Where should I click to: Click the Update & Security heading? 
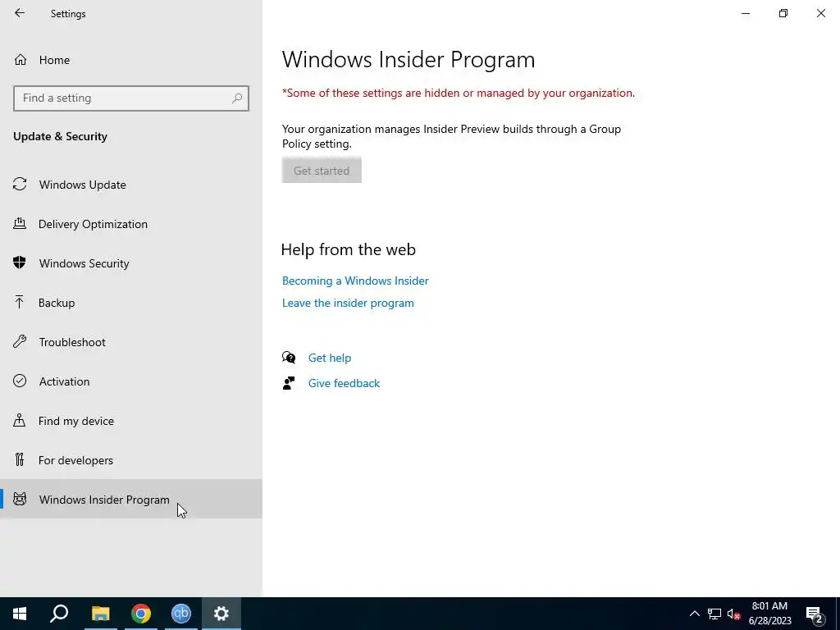click(60, 137)
